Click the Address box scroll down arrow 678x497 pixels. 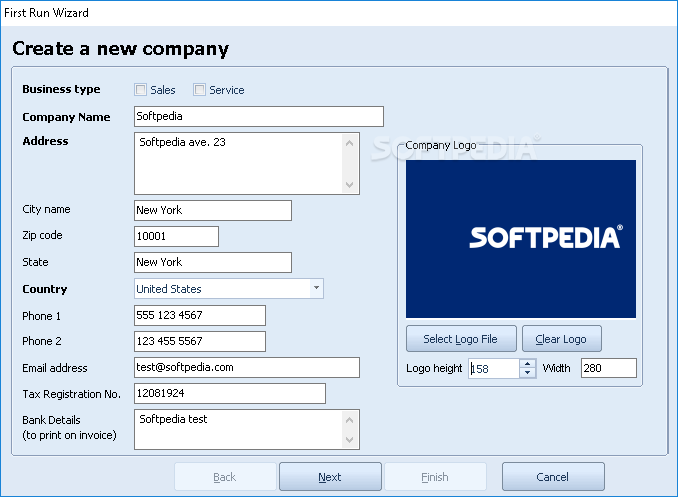[349, 185]
